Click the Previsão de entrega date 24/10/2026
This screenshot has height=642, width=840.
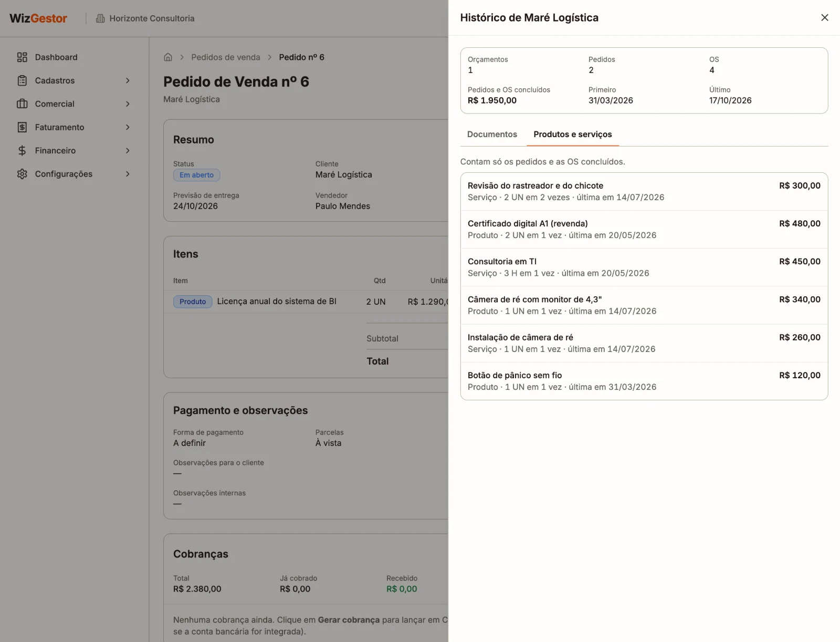click(x=195, y=206)
